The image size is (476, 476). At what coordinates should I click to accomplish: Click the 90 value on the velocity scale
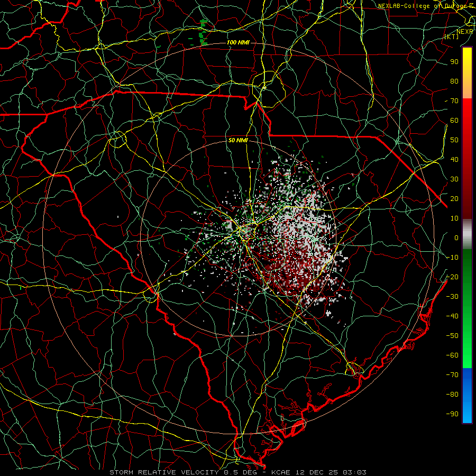click(x=454, y=62)
